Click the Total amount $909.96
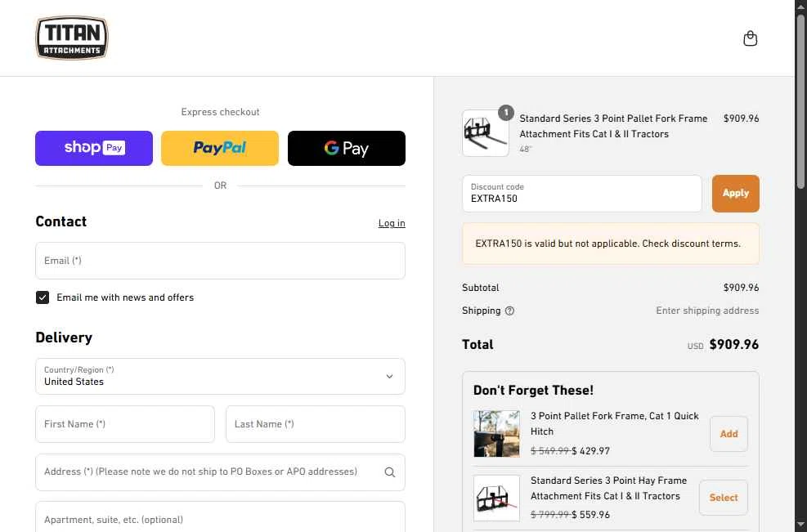This screenshot has width=807, height=532. pos(734,345)
